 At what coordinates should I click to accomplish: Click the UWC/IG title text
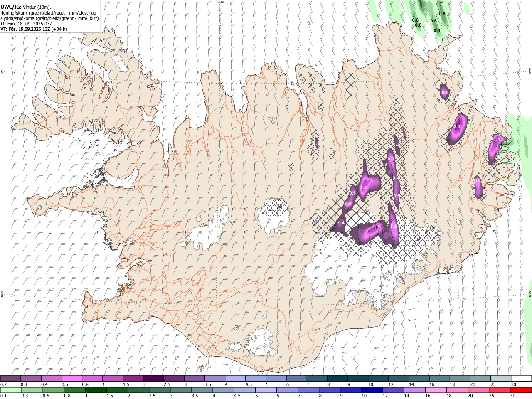[x=10, y=7]
